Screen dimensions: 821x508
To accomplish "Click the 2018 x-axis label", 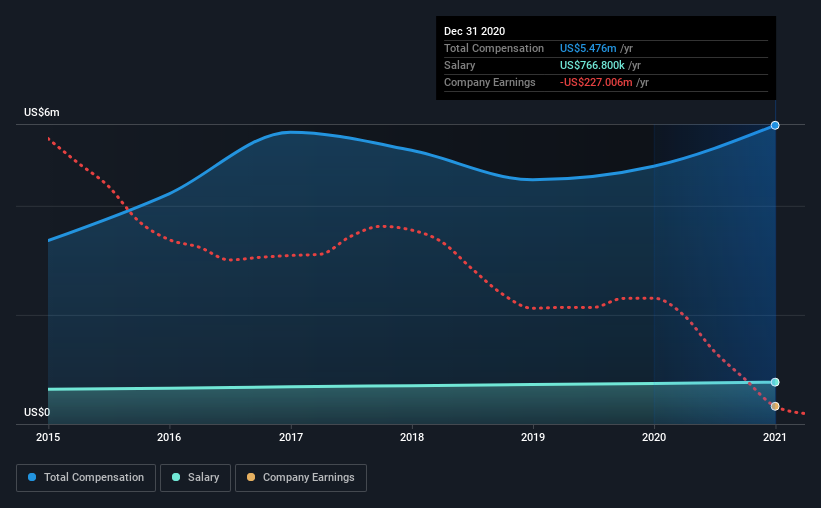I will (x=412, y=437).
